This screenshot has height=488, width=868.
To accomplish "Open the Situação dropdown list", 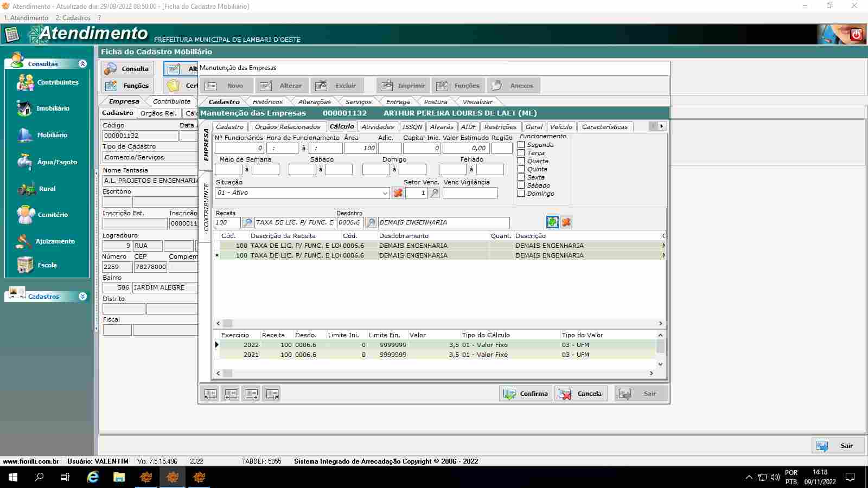I will pyautogui.click(x=385, y=193).
